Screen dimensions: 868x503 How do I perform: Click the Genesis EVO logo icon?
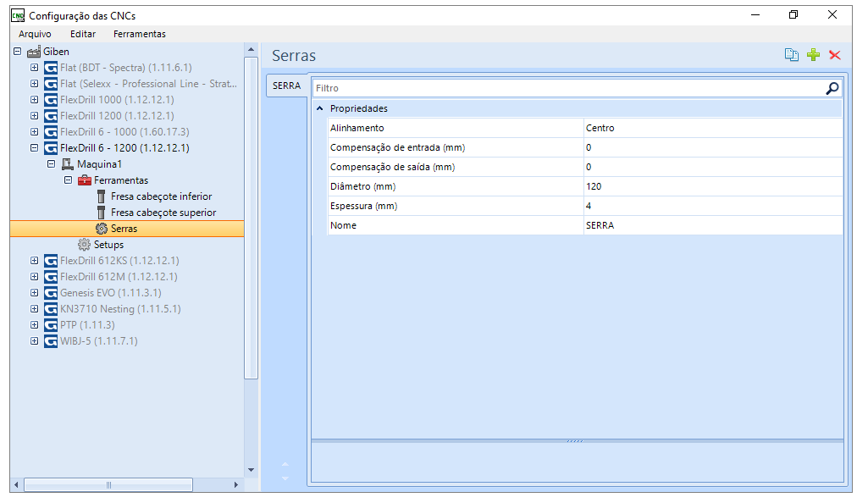click(51, 293)
